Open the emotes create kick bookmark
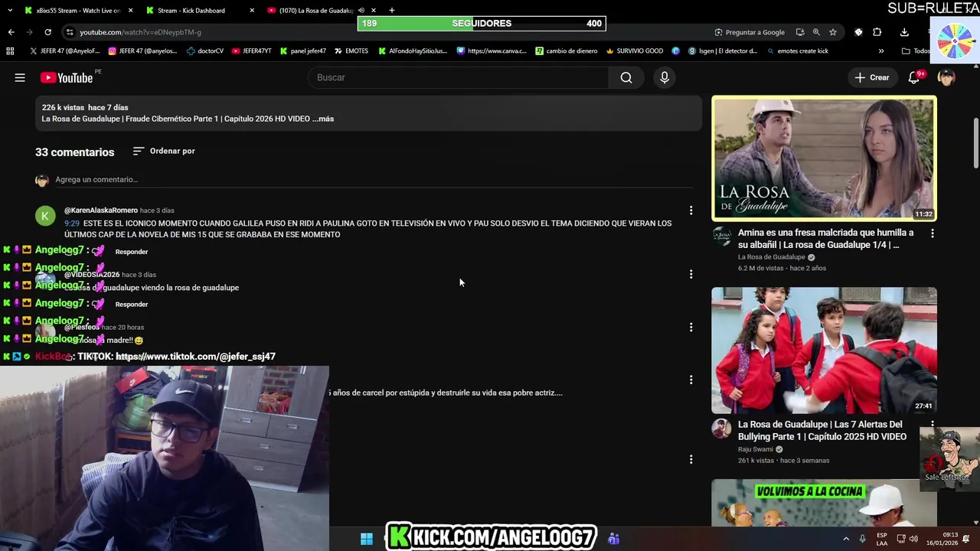 [797, 51]
